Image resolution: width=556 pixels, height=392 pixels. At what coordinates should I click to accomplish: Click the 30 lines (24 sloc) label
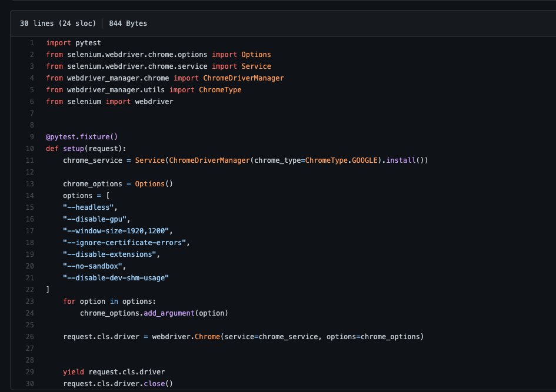pos(58,23)
